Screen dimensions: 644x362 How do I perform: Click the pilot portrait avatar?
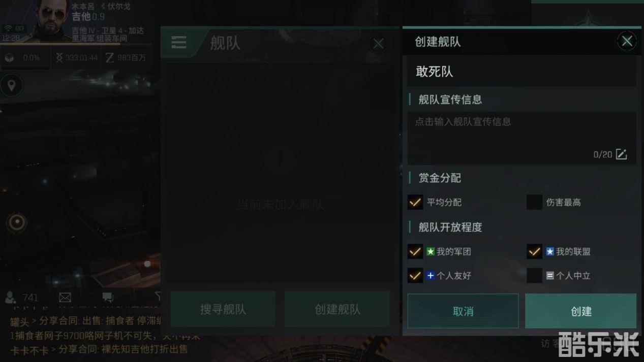click(x=50, y=20)
